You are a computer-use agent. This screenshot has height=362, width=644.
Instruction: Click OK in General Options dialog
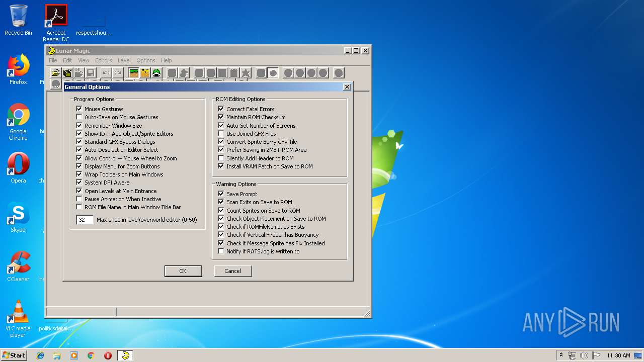point(183,271)
